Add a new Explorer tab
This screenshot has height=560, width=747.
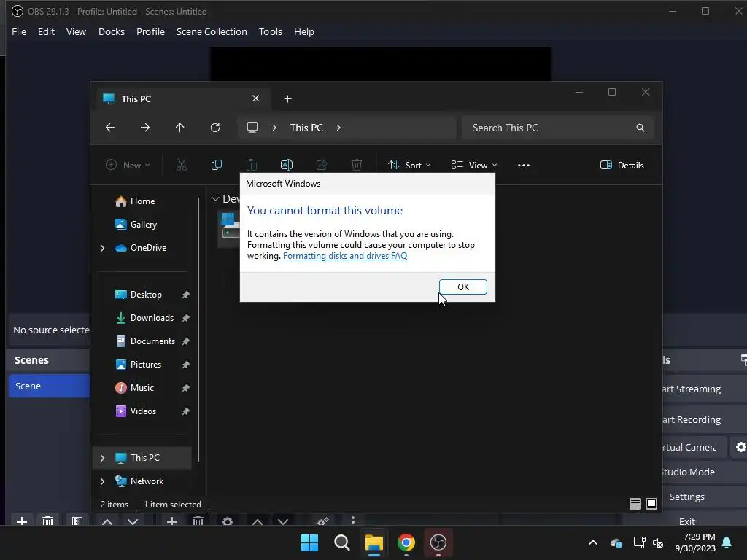(287, 98)
